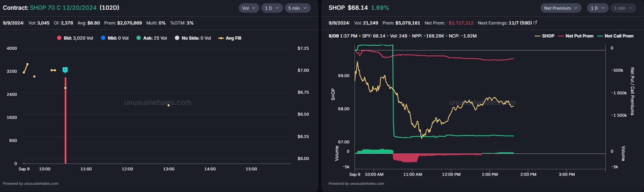The height and width of the screenshot is (192, 644).
Task: Toggle Net Call Prem legend line
Action: [x=615, y=36]
